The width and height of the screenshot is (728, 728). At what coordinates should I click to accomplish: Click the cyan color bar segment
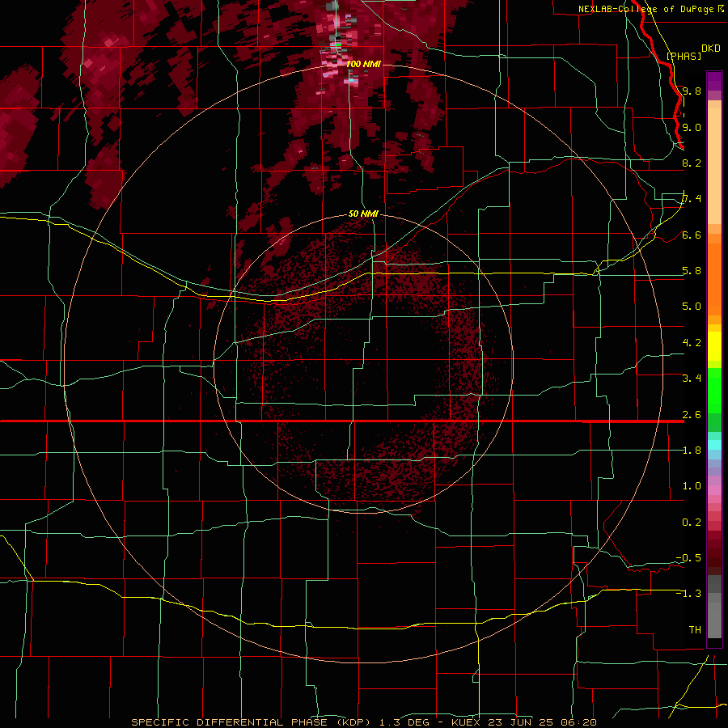pos(714,445)
